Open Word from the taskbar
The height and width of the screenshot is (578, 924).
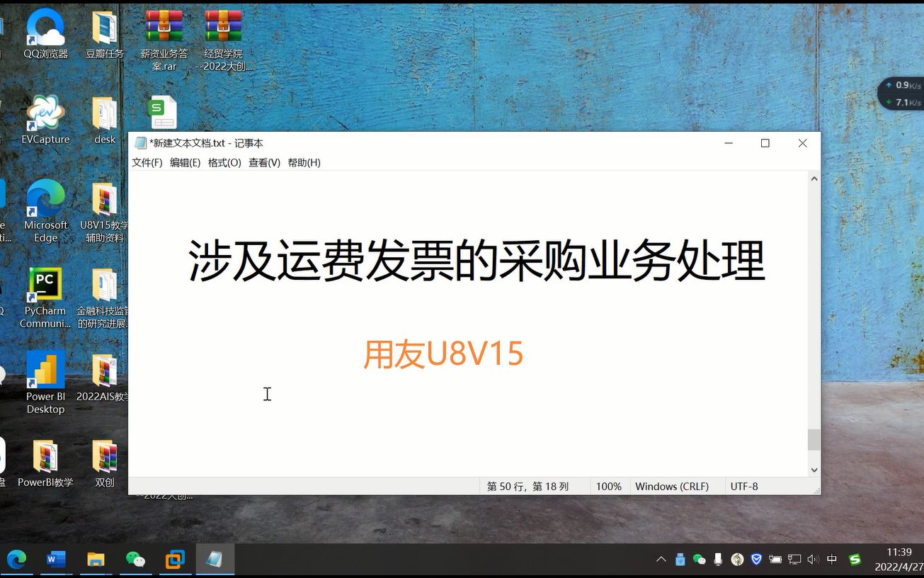click(56, 560)
